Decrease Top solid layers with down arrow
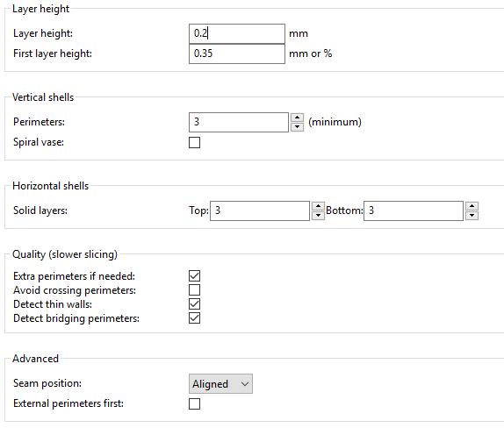 click(318, 216)
